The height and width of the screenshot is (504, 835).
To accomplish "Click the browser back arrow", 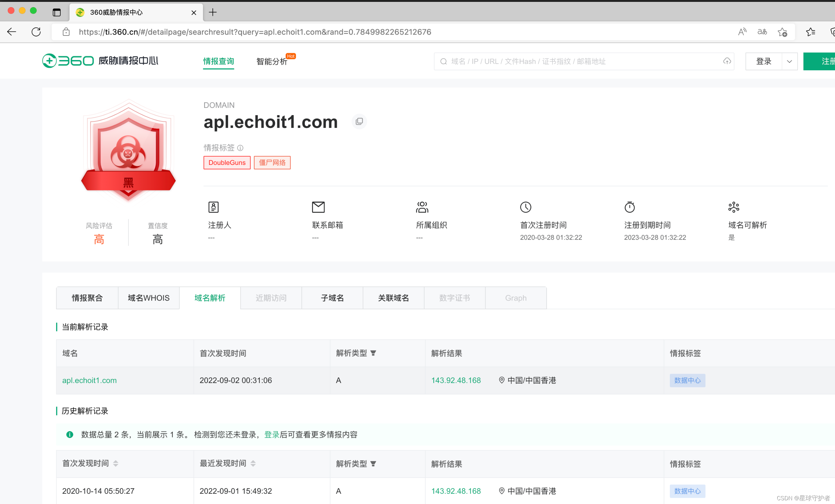I will 12,32.
